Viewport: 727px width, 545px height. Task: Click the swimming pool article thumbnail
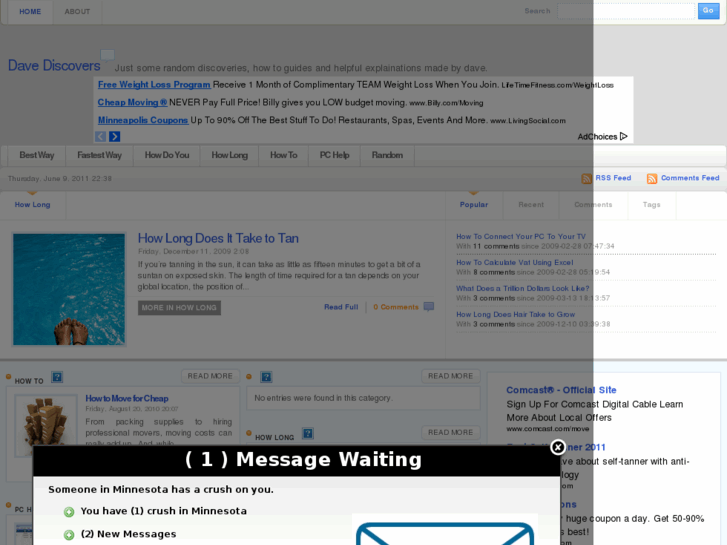click(69, 289)
